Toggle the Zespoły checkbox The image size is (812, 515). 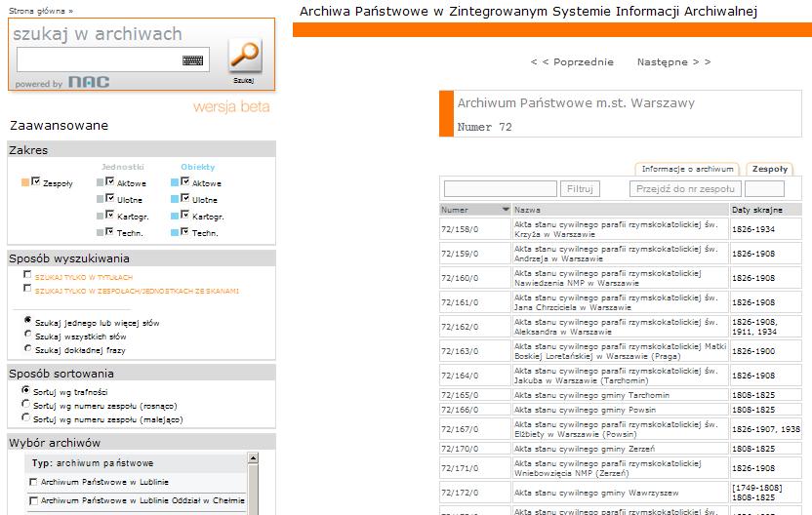coord(36,181)
